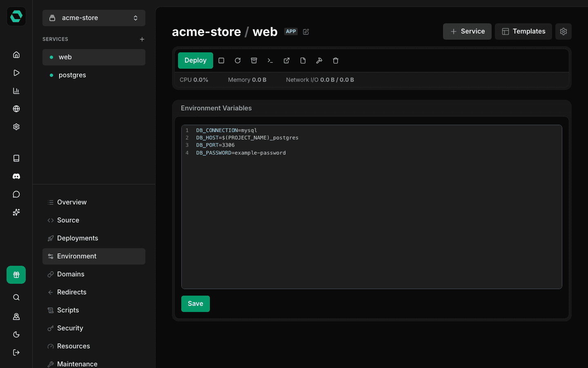Click the play triangle sidebar icon
588x368 pixels.
tap(16, 73)
